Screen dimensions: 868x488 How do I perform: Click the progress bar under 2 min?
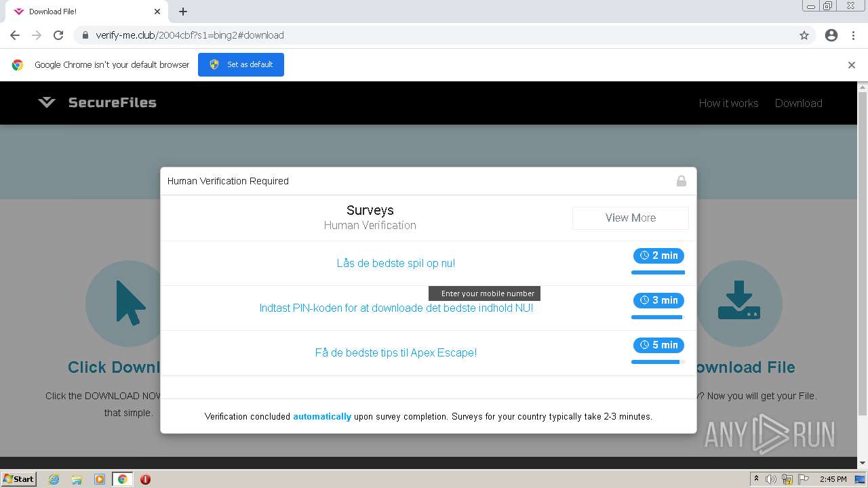pos(658,272)
